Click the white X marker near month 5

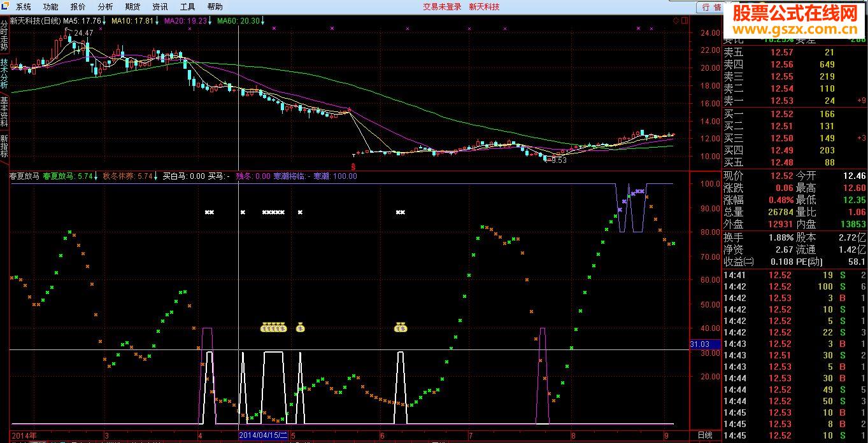point(300,212)
